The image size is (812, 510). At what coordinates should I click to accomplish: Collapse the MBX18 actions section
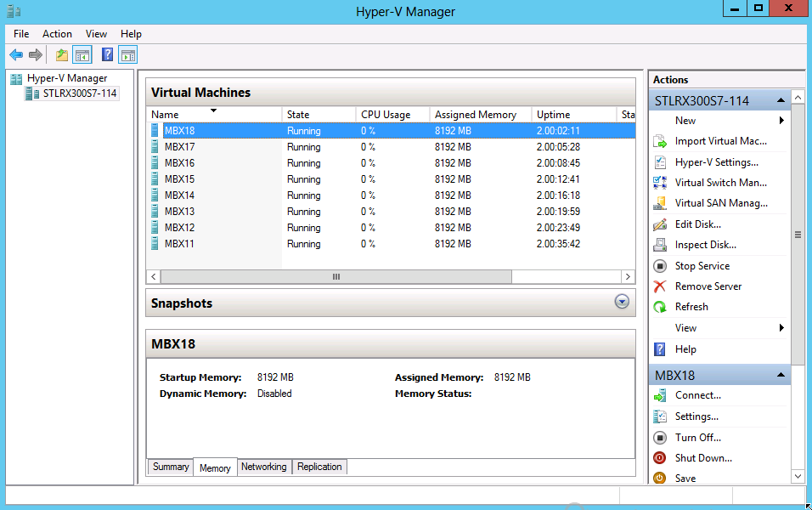780,376
